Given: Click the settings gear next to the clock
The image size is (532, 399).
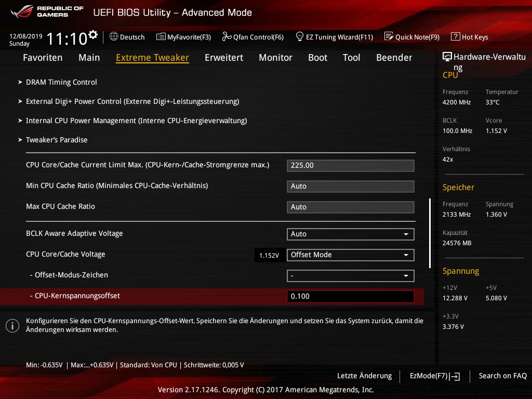Looking at the screenshot, I should [93, 35].
